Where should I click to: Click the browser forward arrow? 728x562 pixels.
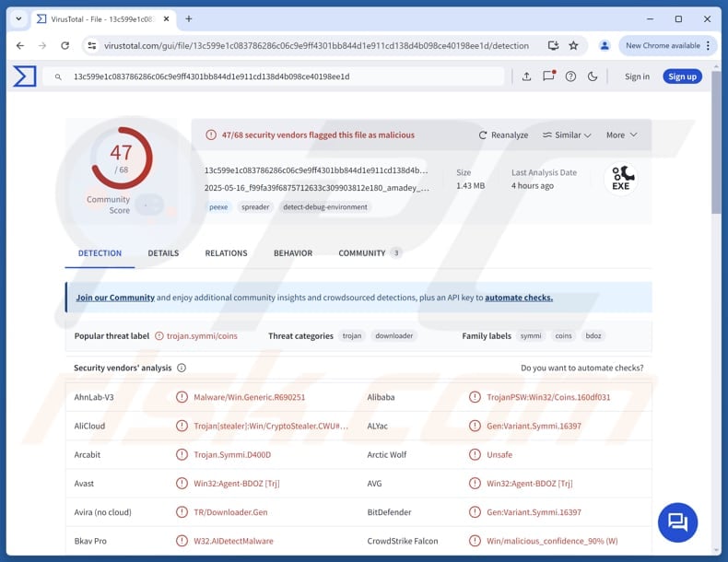[x=42, y=45]
